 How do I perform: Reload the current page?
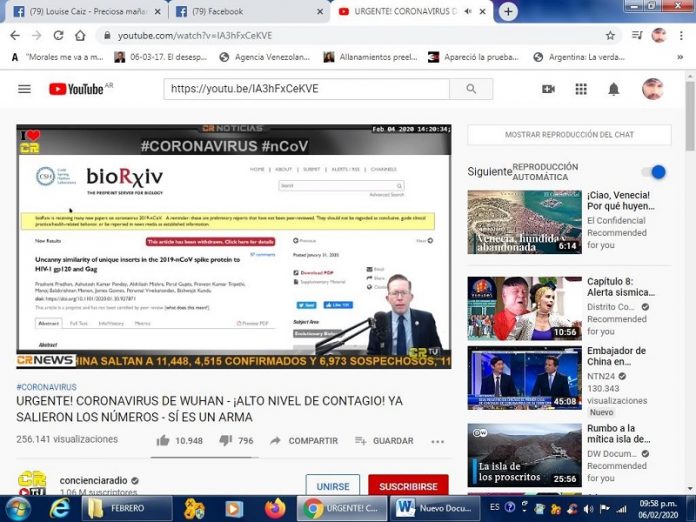pos(58,36)
